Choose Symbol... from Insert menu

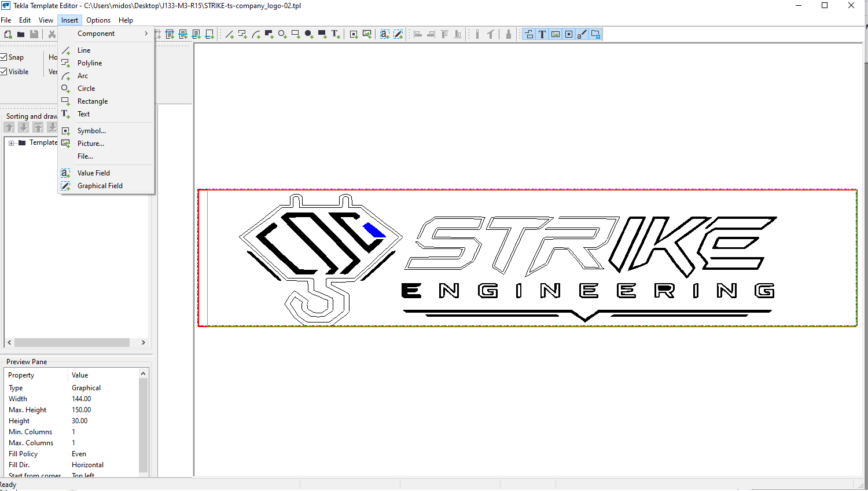point(106,131)
